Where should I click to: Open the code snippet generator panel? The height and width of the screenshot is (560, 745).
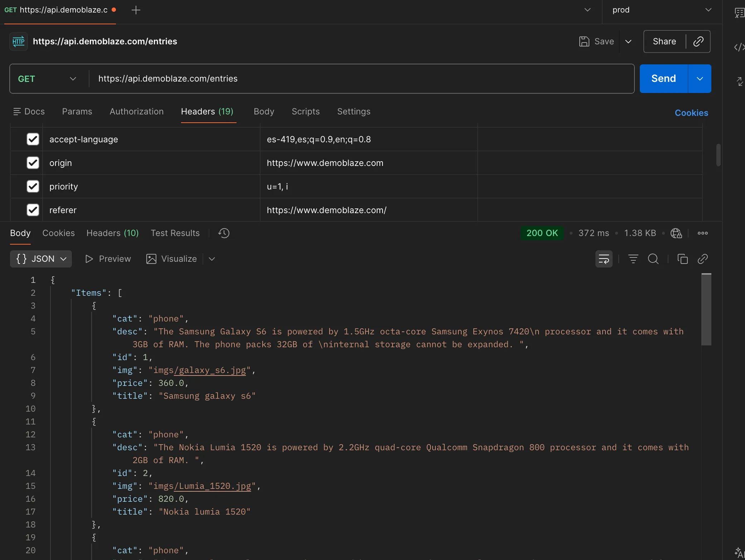(x=738, y=47)
